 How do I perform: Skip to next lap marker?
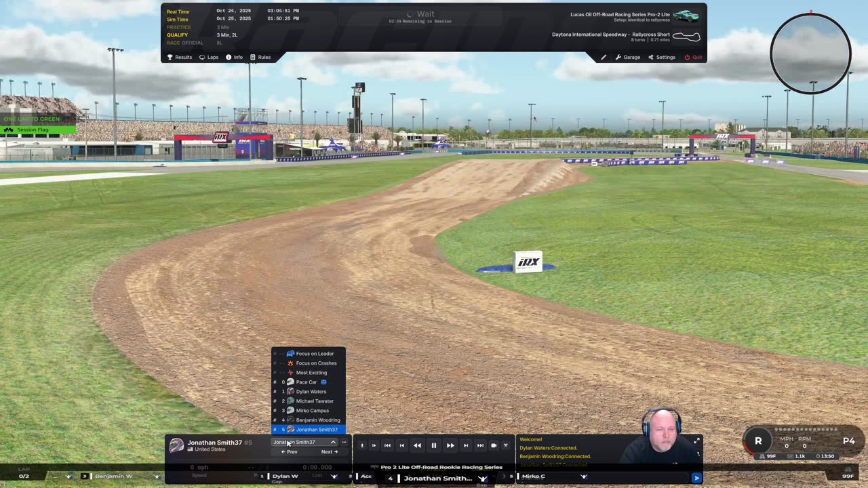(466, 445)
